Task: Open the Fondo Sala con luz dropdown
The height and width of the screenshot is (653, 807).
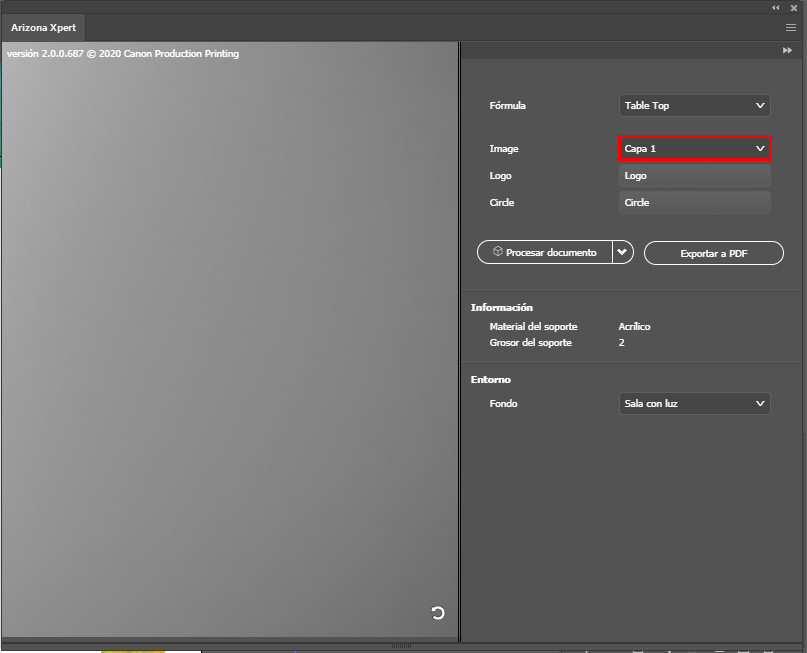Action: click(694, 403)
